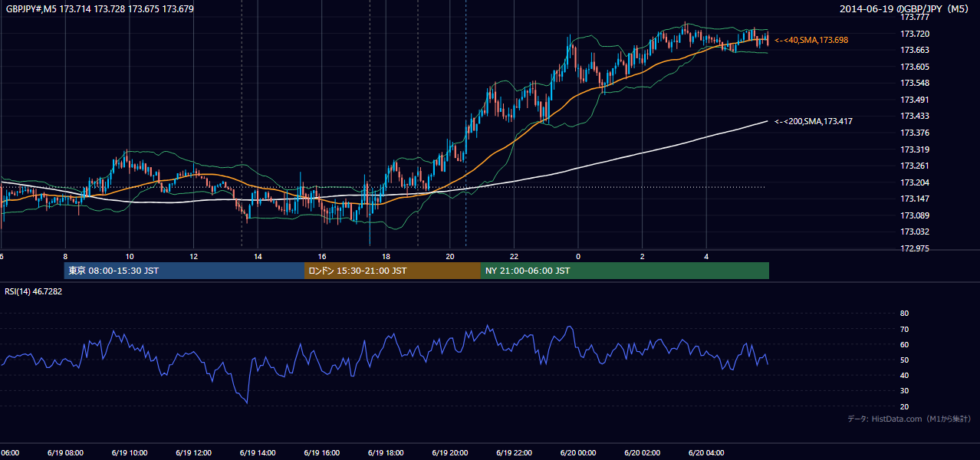Image resolution: width=980 pixels, height=460 pixels.
Task: Click the chart title 2014-06-19 のGBP/JPY (M5)
Action: (x=905, y=9)
